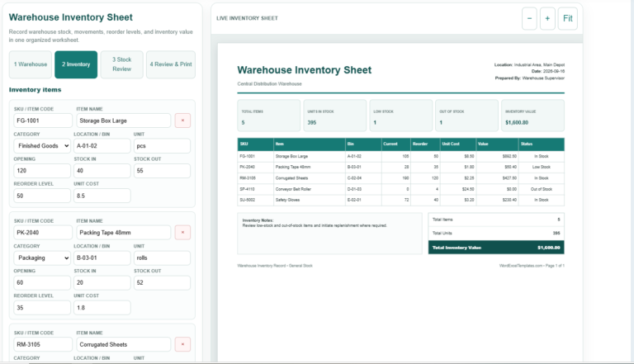Edit stock out field showing 52
Viewport: 634px width, 364px height.
162,283
